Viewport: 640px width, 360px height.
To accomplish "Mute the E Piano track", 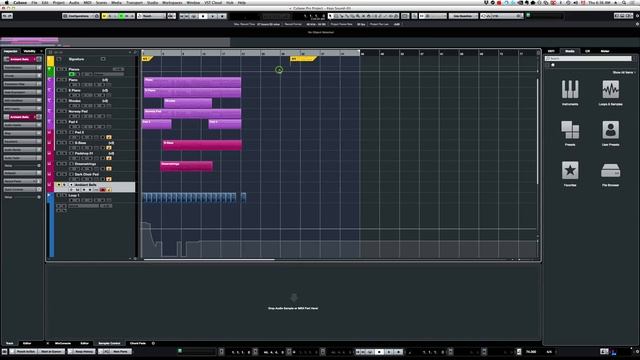I will point(58,90).
